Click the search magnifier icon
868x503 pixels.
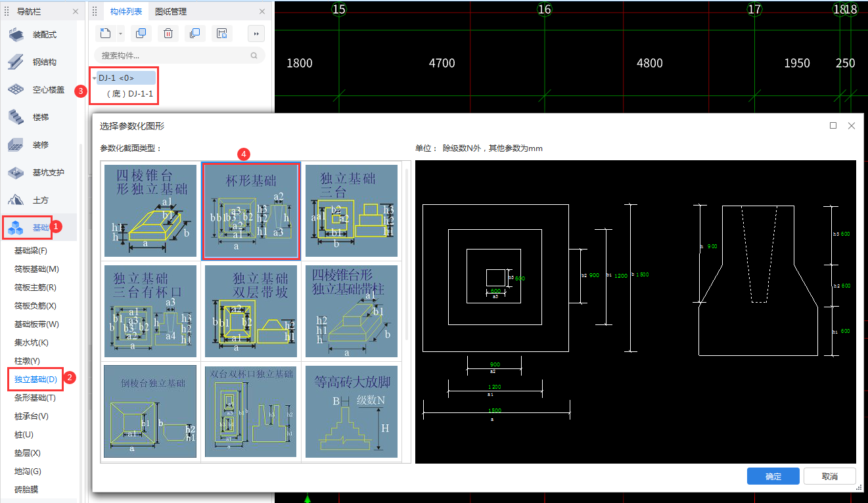[x=254, y=56]
